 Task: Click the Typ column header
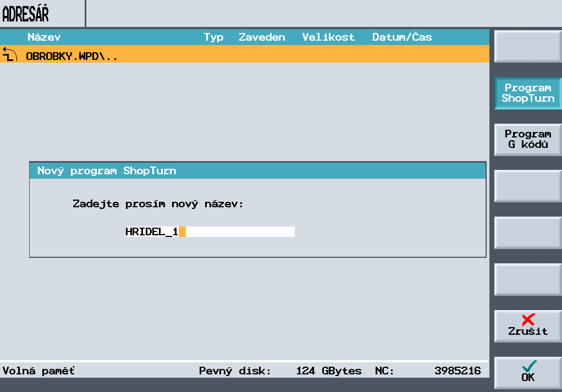(213, 37)
